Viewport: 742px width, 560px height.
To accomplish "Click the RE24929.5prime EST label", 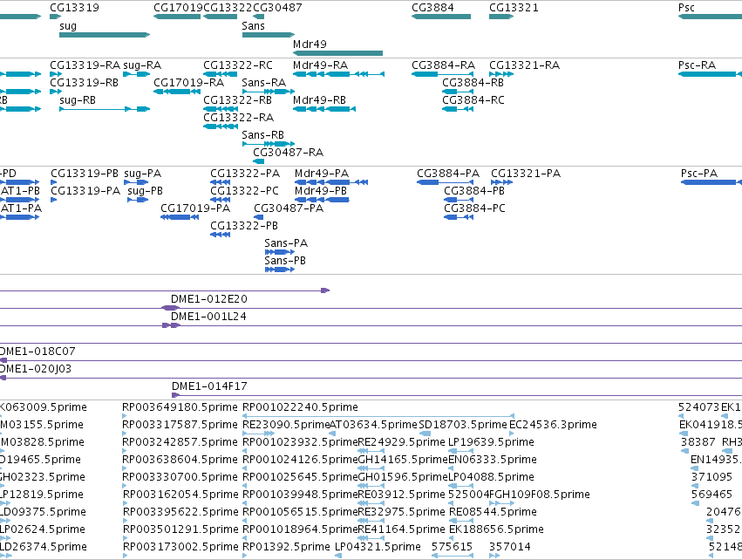I will pyautogui.click(x=402, y=442).
